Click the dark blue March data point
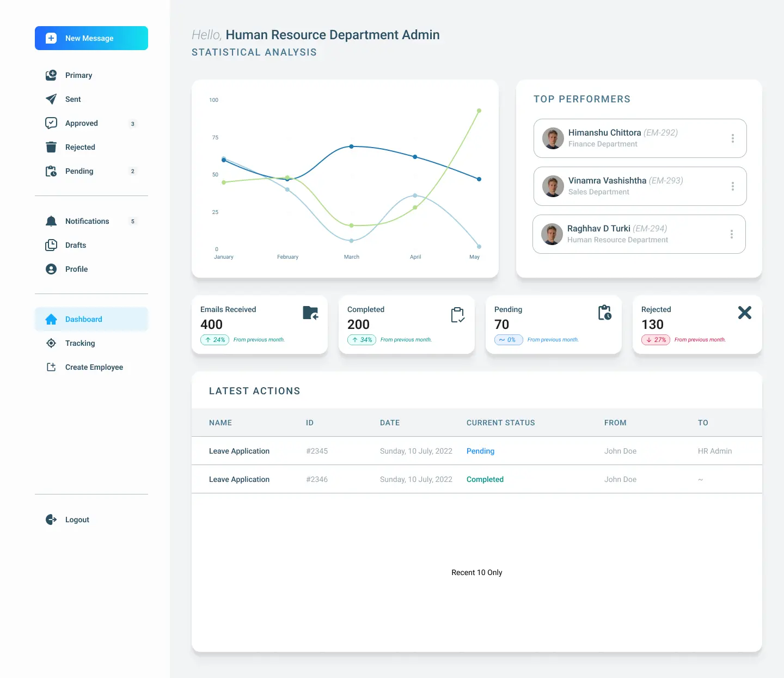This screenshot has width=784, height=678. coord(352,146)
